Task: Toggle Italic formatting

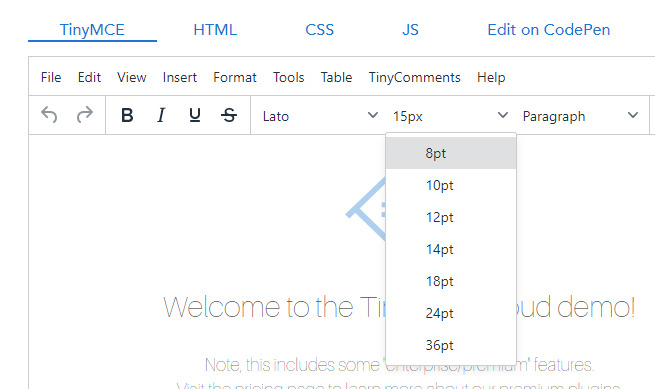Action: coord(161,115)
